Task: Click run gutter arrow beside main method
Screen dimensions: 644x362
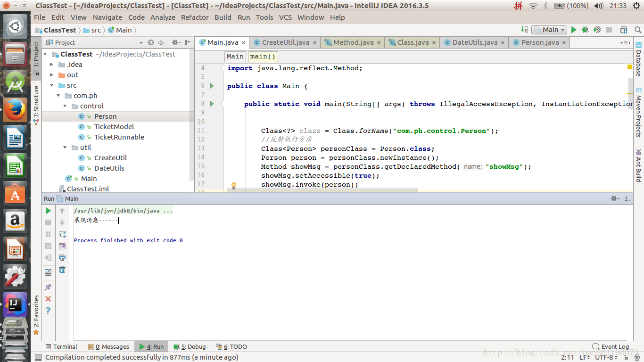Action: pos(212,103)
